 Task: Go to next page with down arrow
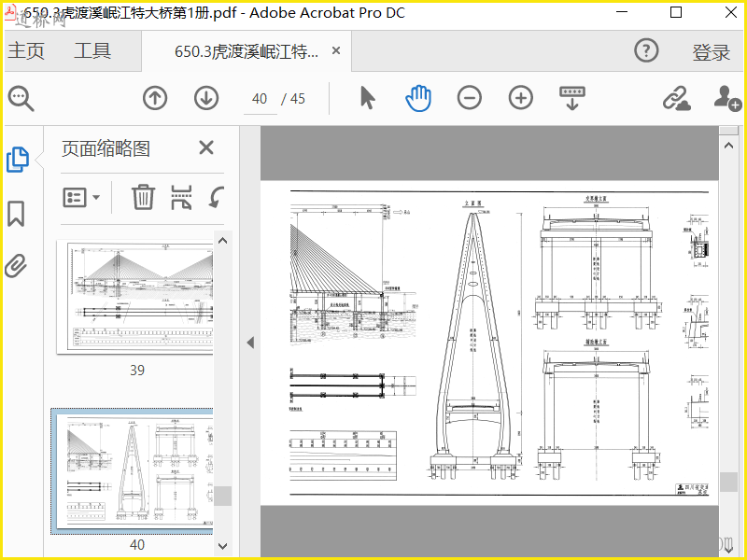(x=206, y=98)
